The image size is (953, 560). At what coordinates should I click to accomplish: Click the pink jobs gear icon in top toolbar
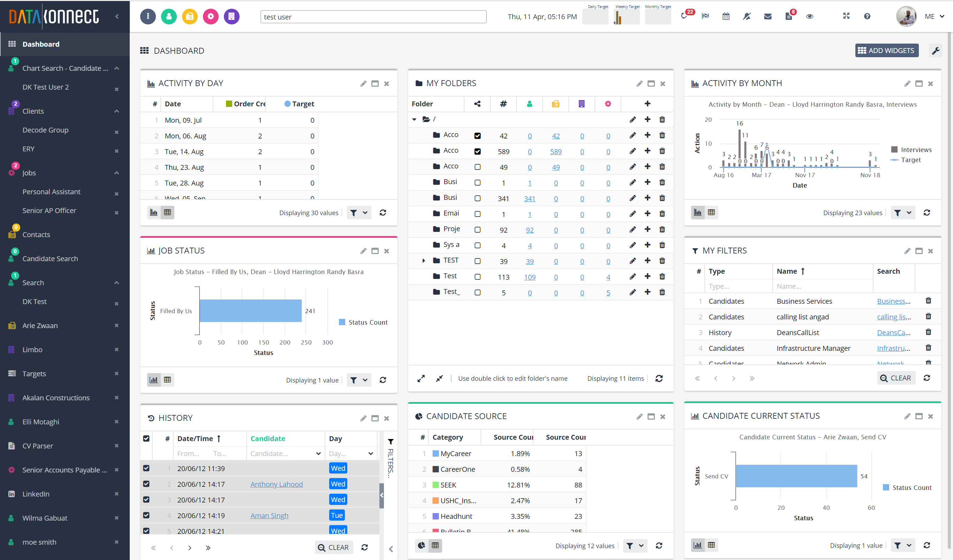[211, 16]
